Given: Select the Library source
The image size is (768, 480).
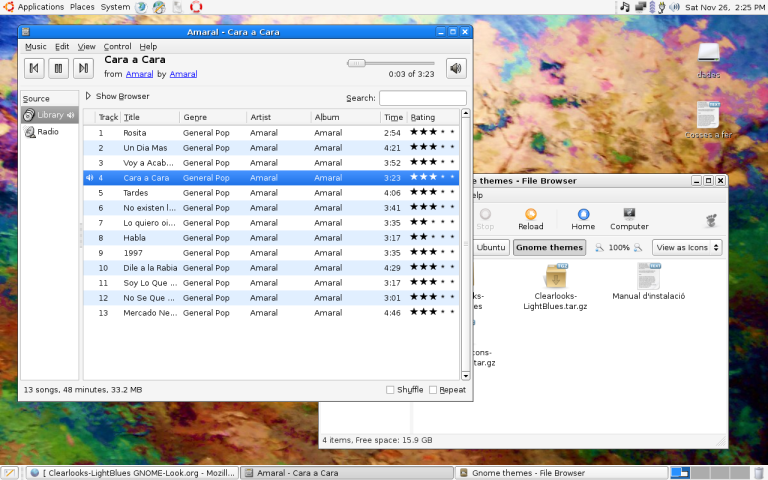Looking at the screenshot, I should [x=49, y=115].
